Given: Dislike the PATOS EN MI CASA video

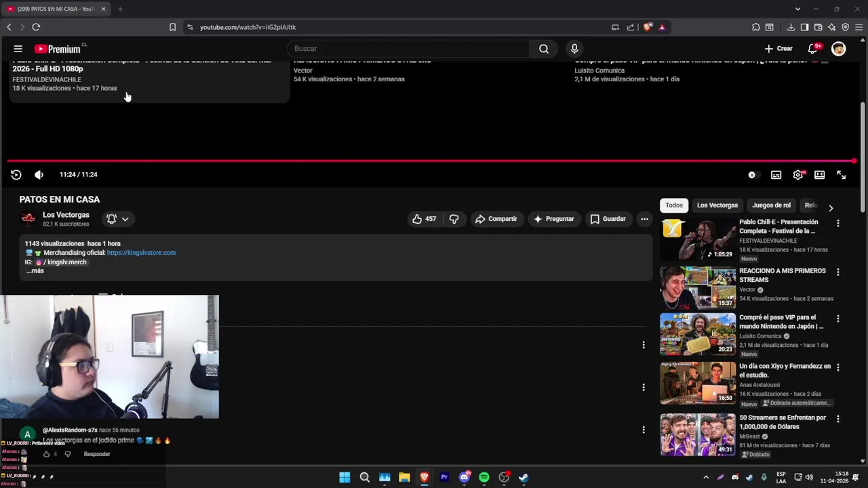Looking at the screenshot, I should pyautogui.click(x=454, y=219).
